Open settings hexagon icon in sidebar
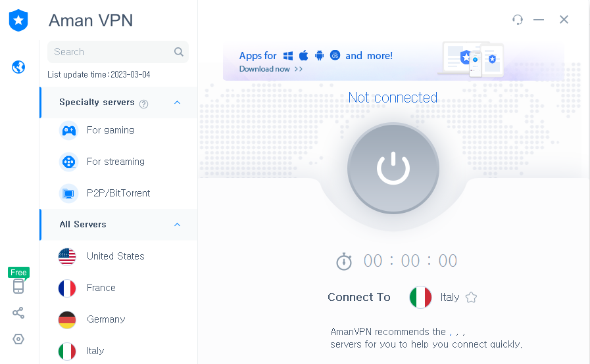The image size is (590, 364). 18,339
